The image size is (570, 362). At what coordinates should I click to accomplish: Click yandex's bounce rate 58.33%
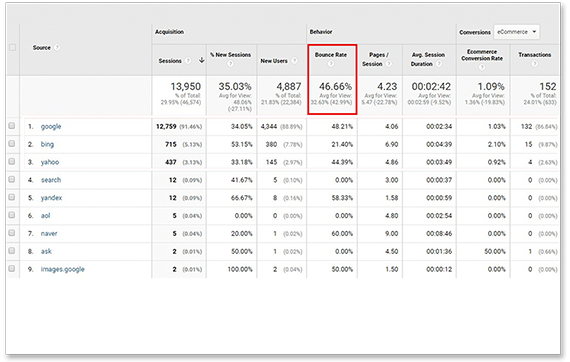(x=342, y=198)
